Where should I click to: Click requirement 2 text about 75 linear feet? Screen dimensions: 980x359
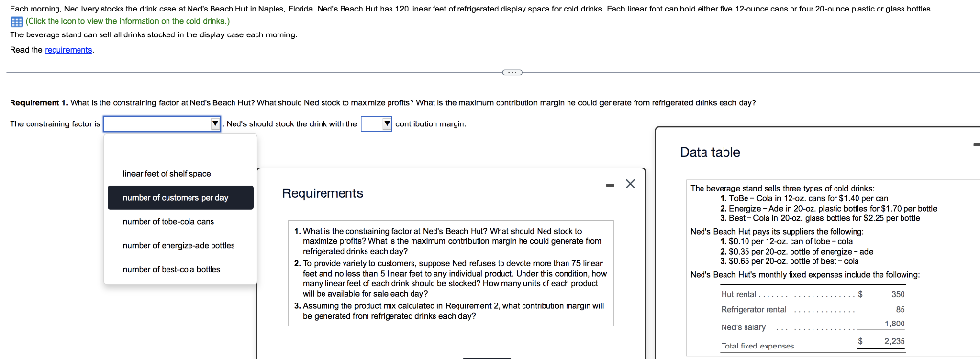pyautogui.click(x=450, y=279)
